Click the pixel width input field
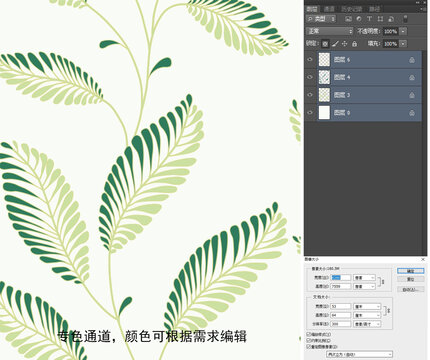Image resolution: width=430 pixels, height=360 pixels. 341,278
